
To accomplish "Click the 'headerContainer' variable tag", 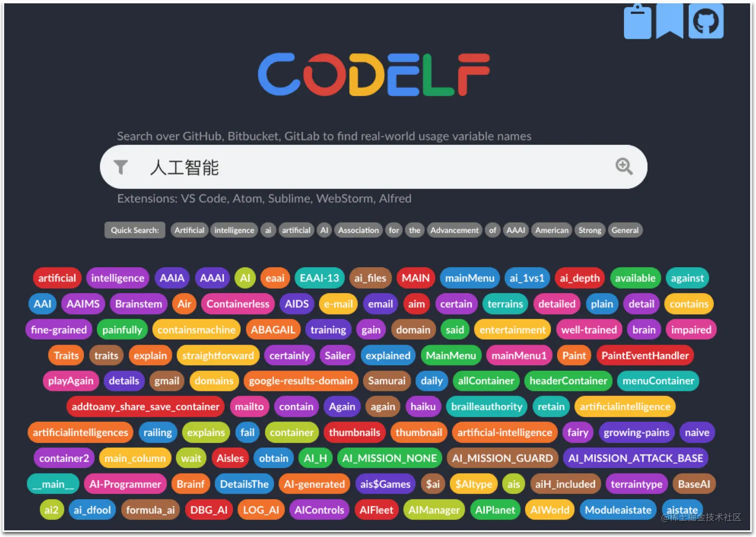I will 568,381.
